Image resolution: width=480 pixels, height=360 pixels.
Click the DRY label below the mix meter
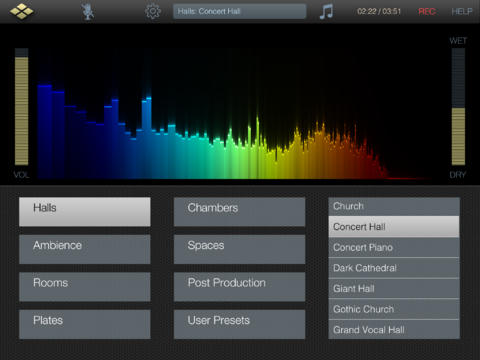pos(458,175)
